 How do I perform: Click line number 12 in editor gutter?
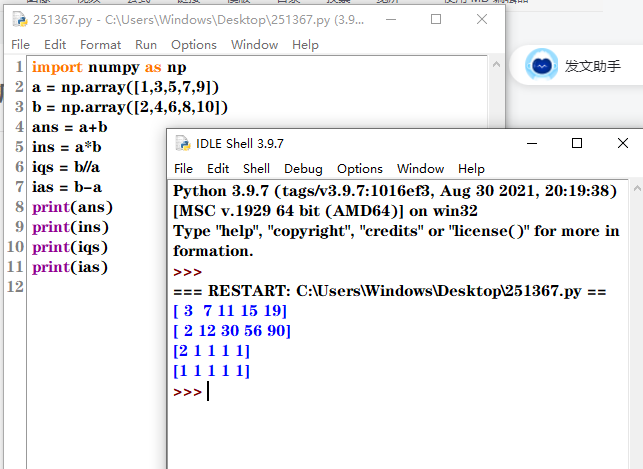(15, 287)
